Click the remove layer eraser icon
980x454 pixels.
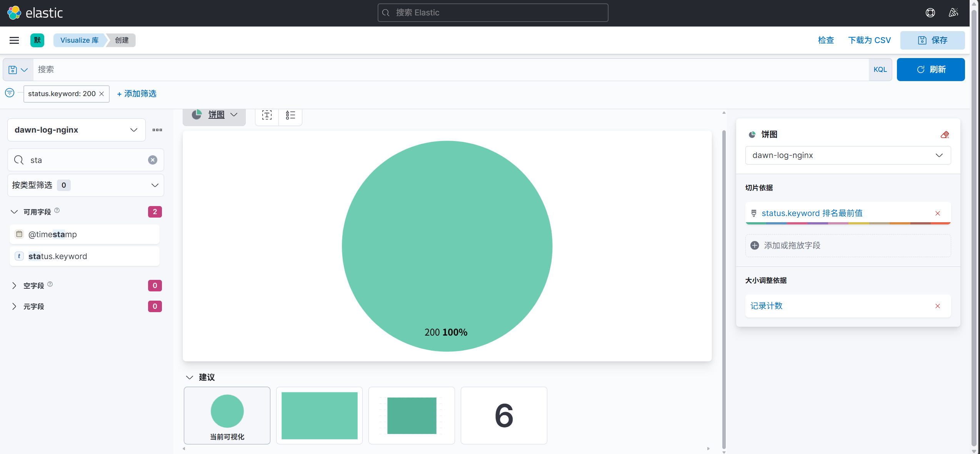pos(945,135)
